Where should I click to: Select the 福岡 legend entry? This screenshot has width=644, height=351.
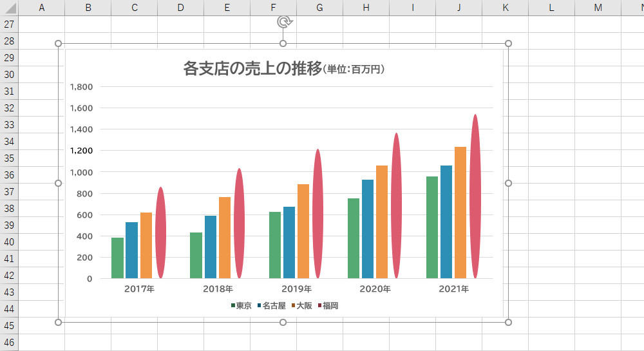coord(328,305)
